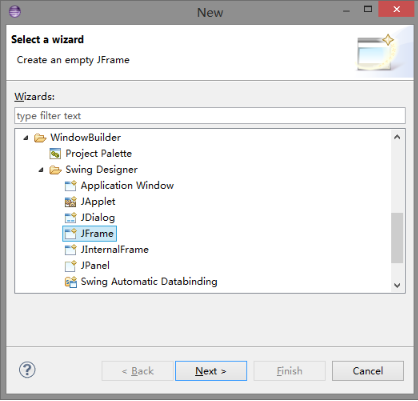The height and width of the screenshot is (401, 418).
Task: Click the Swing Designer folder icon
Action: (55, 170)
